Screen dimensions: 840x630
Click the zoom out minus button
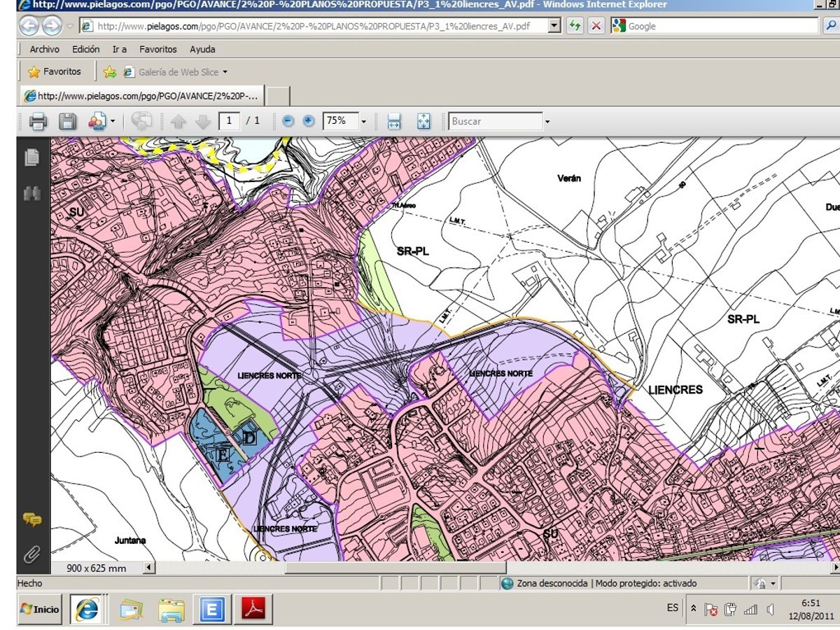click(288, 121)
